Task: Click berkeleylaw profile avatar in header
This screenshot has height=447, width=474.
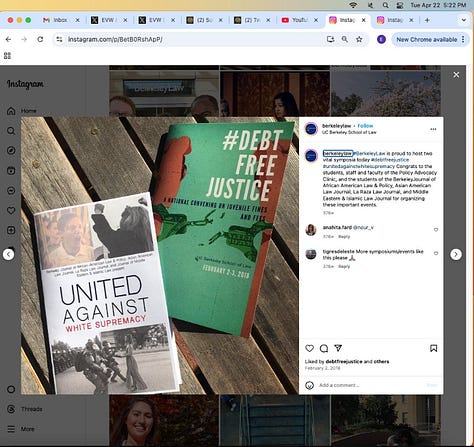Action: pos(311,129)
